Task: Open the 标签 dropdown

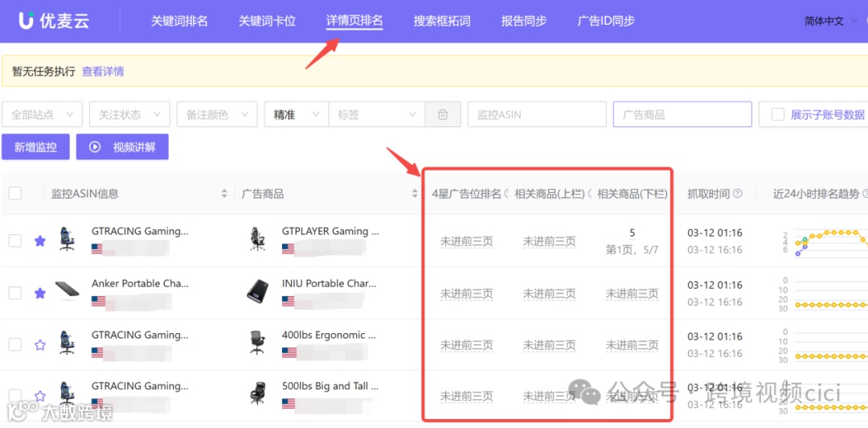Action: click(377, 115)
